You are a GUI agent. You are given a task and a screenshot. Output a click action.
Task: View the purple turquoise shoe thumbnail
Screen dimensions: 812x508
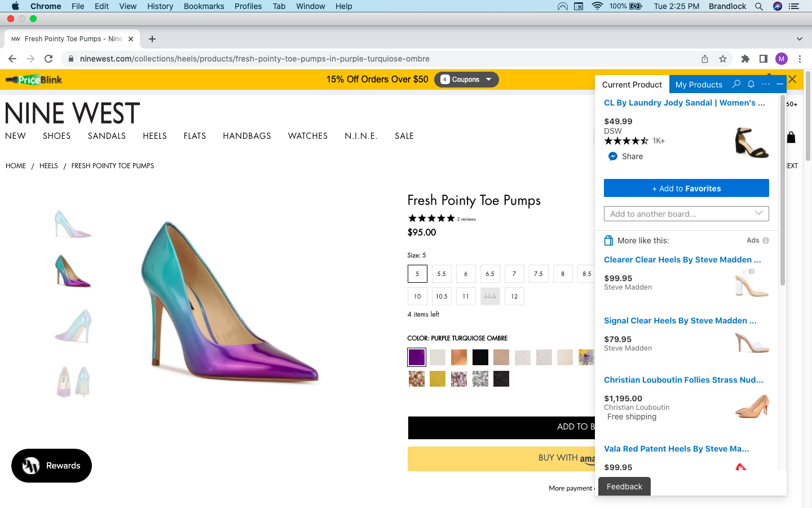73,271
